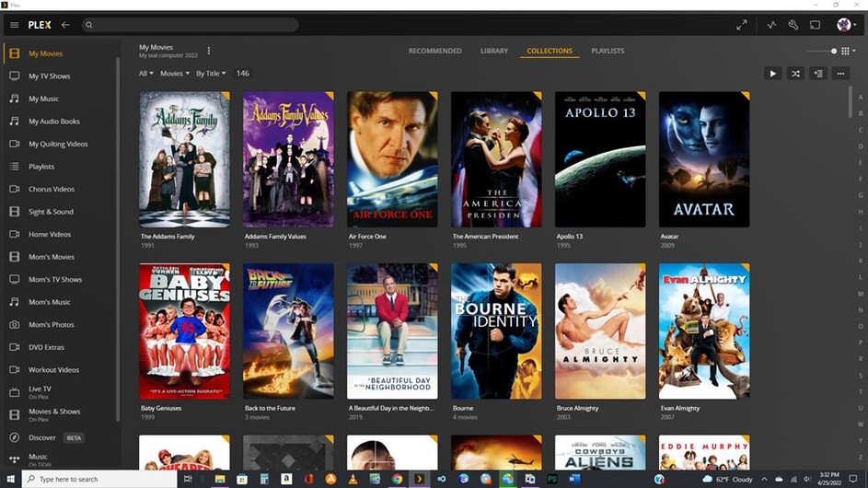This screenshot has width=868, height=488.
Task: Click the DVD Extras icon
Action: point(15,347)
